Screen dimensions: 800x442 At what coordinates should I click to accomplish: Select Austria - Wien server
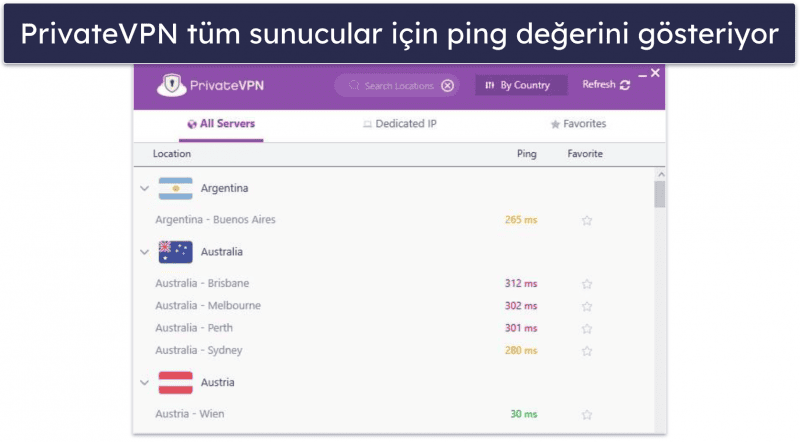pos(189,414)
